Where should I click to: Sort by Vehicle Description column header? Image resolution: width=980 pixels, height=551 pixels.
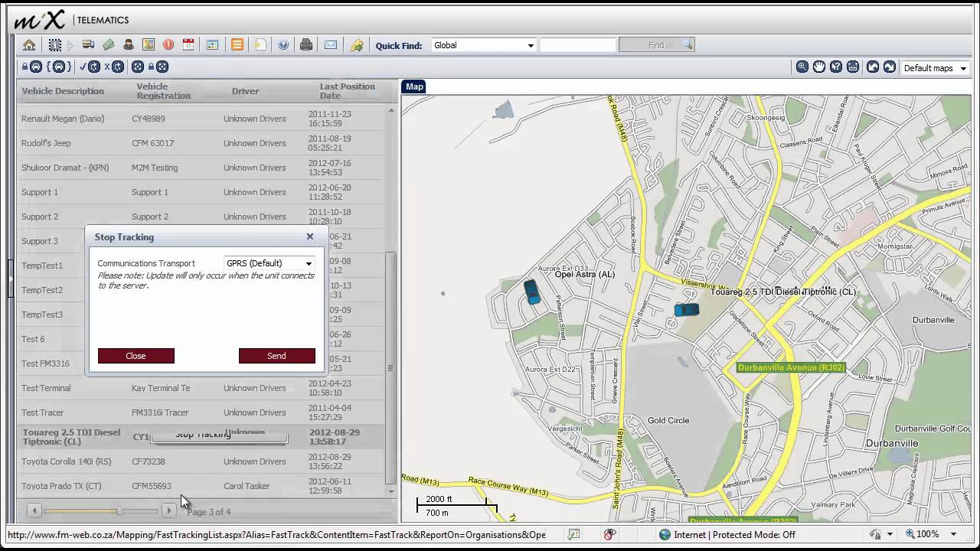(63, 91)
